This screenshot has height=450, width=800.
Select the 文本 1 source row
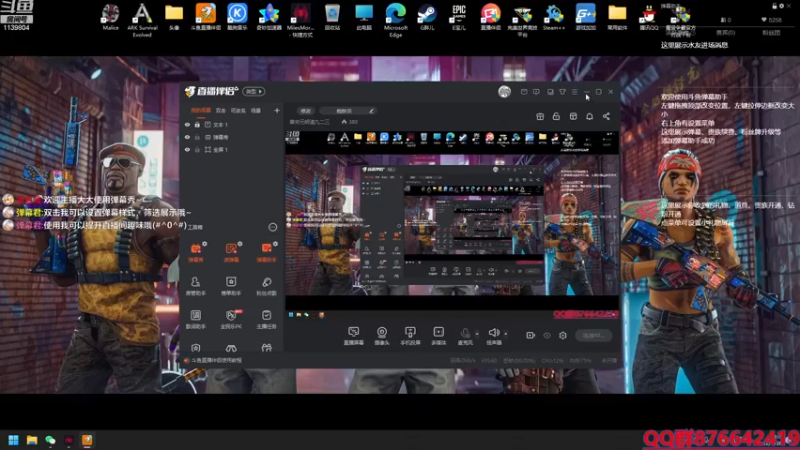[232, 124]
